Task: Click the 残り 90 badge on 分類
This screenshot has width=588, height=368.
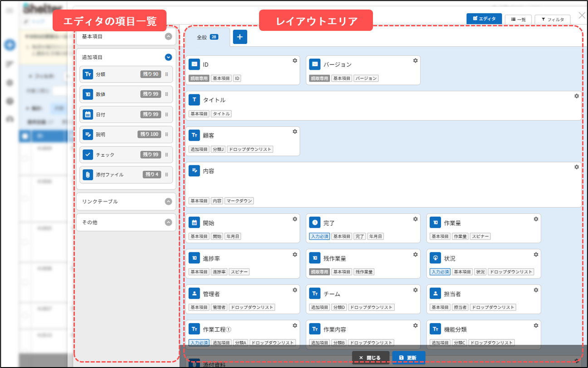Action: coord(151,74)
